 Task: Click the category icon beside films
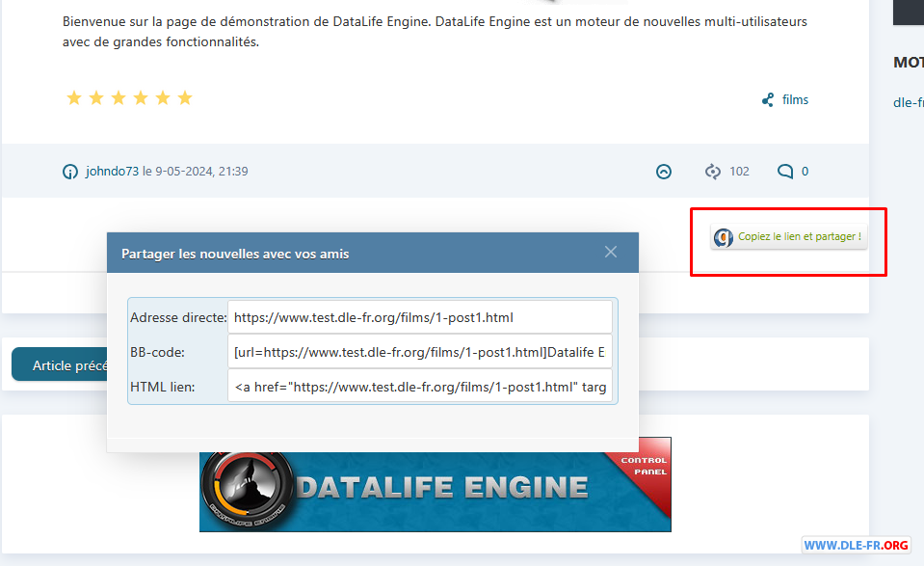[768, 99]
